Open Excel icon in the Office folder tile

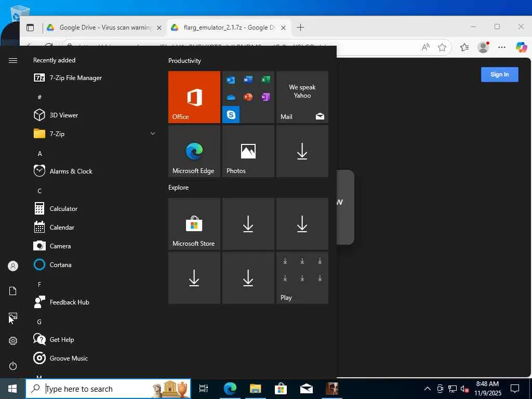click(x=265, y=79)
